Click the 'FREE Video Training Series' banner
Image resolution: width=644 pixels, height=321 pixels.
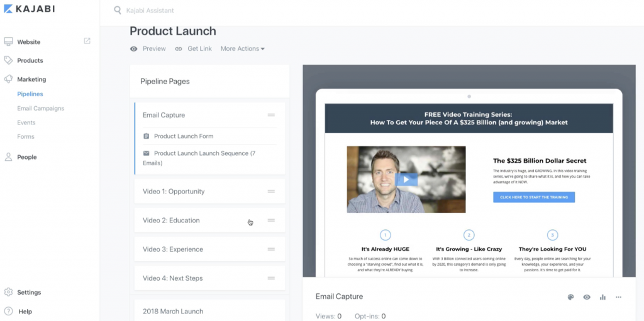click(469, 118)
